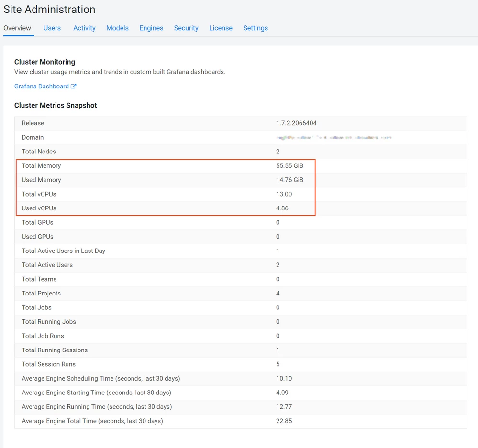This screenshot has height=448, width=478.
Task: Click the Total Job Runs label
Action: (x=43, y=336)
